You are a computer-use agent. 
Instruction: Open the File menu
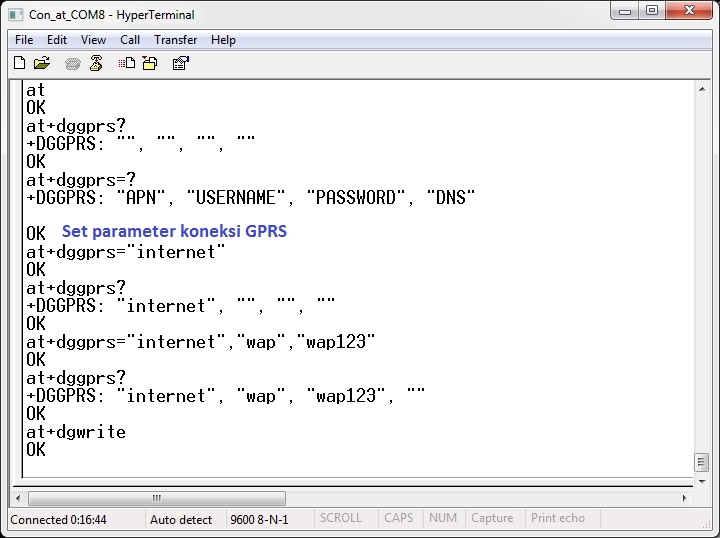[x=24, y=40]
